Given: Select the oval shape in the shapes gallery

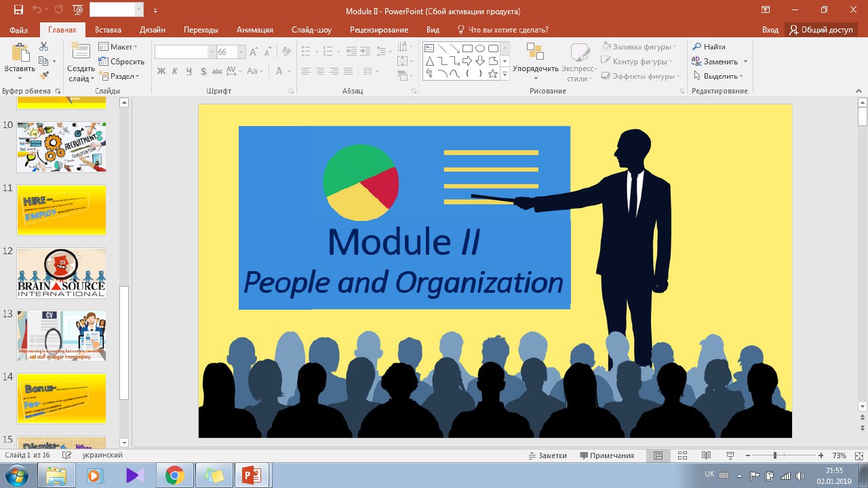Looking at the screenshot, I should (480, 48).
